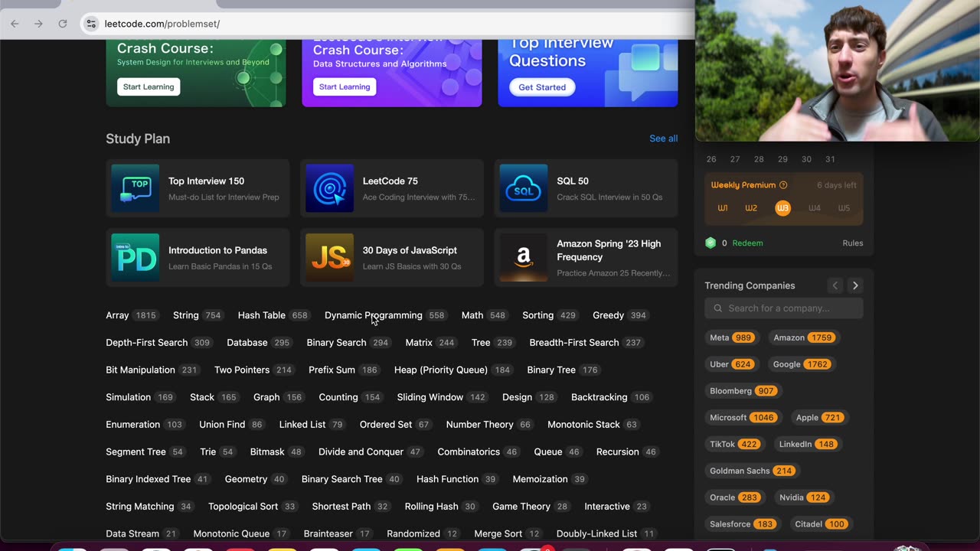The height and width of the screenshot is (551, 980).
Task: Select Meta company tag
Action: (732, 337)
